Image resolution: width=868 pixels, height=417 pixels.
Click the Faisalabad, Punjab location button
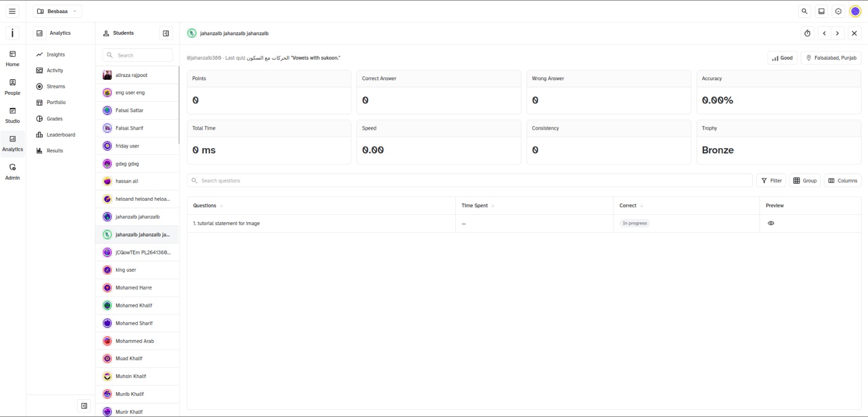coord(831,58)
